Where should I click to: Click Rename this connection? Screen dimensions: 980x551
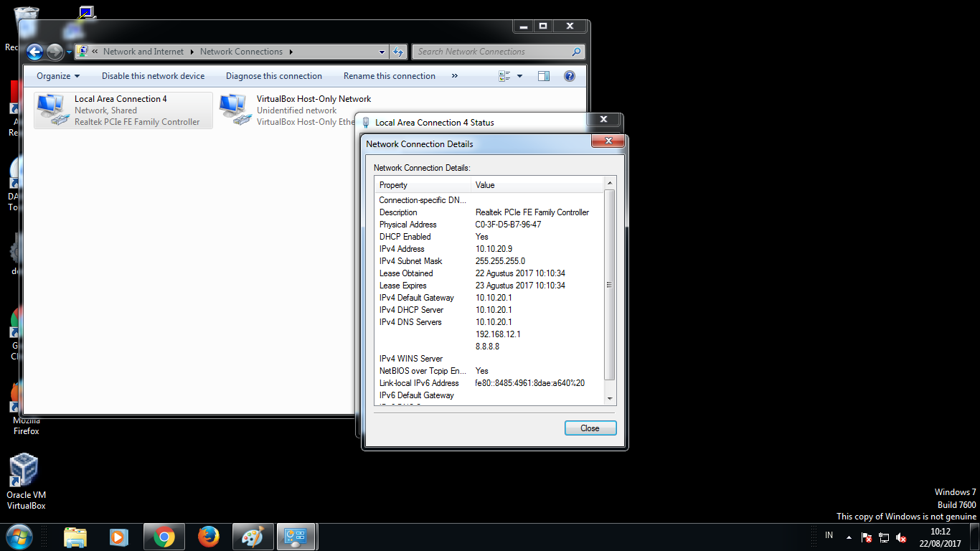[x=389, y=75]
